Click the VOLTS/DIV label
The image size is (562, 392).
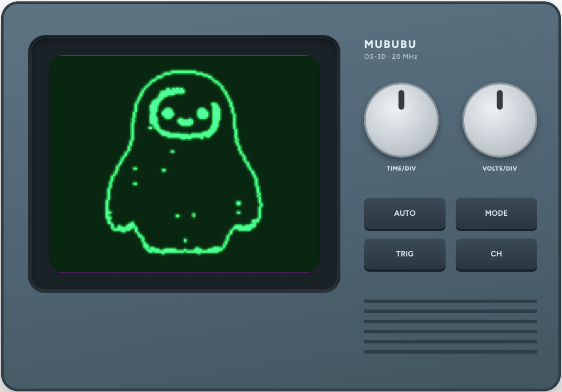(500, 168)
